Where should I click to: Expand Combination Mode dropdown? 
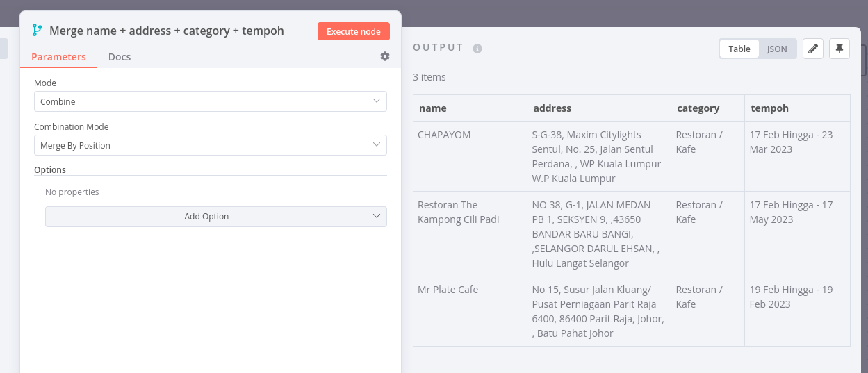(x=210, y=145)
